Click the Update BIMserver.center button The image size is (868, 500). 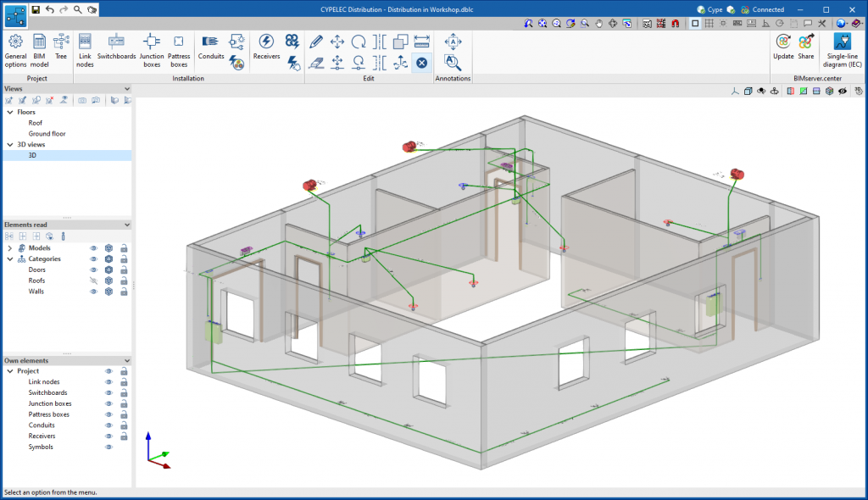click(x=783, y=47)
